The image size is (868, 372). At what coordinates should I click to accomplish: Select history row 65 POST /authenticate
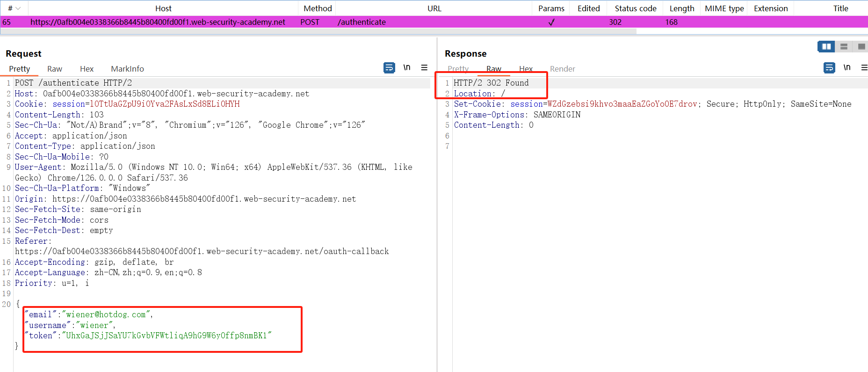pyautogui.click(x=434, y=22)
